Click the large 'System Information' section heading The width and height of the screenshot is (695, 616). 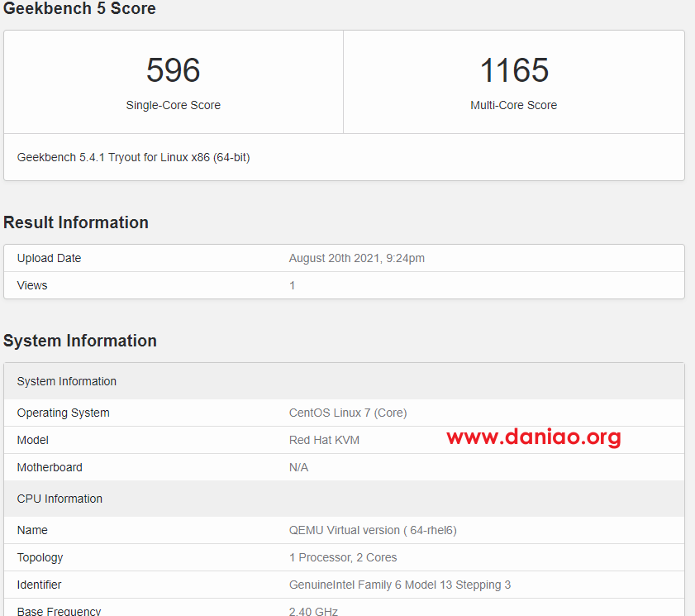[x=80, y=341]
